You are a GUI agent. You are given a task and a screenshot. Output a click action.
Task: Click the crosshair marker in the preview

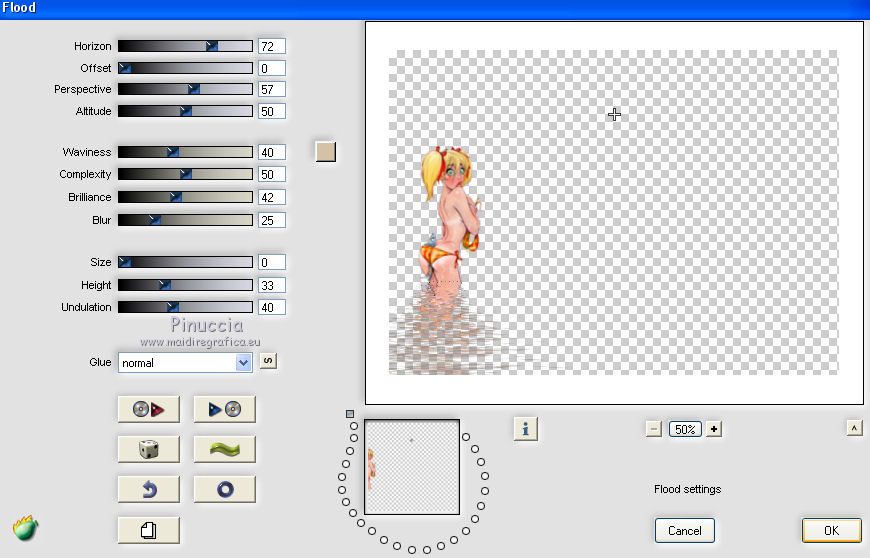[x=614, y=115]
